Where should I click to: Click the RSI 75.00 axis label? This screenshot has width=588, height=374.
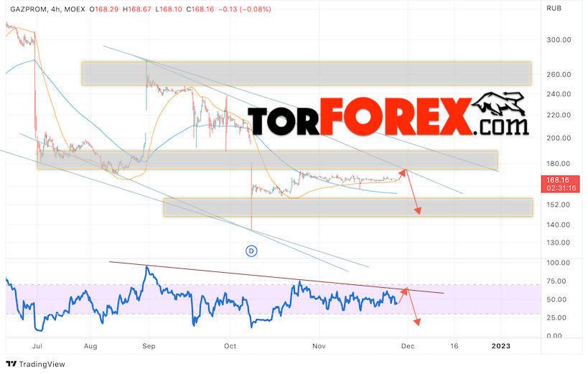[x=556, y=281]
